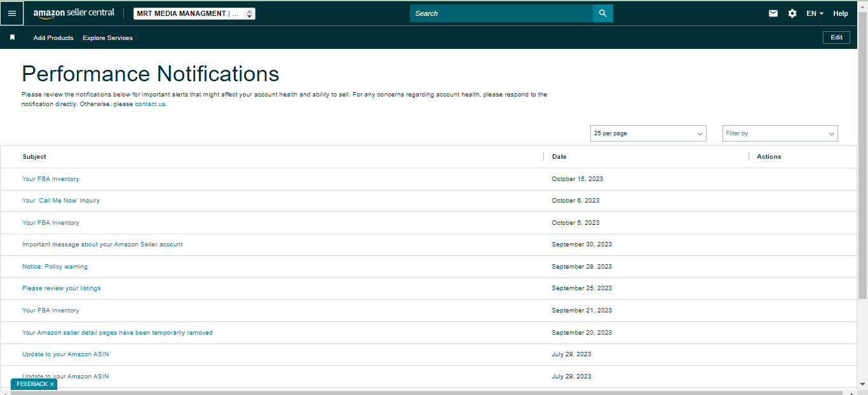Click the Edit button
This screenshot has height=395, width=868.
click(x=837, y=37)
